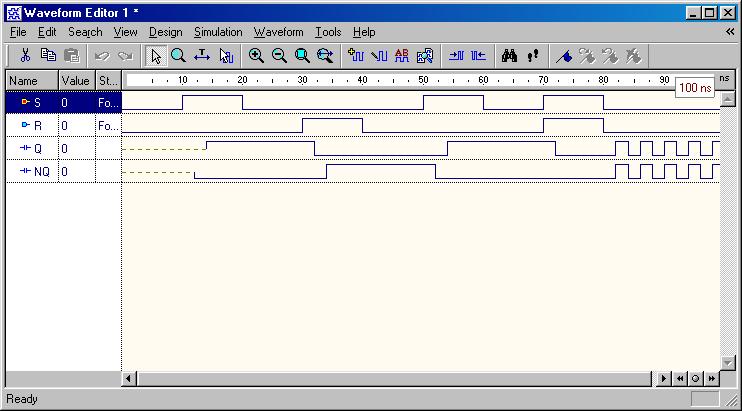Click the Add Signals icon
This screenshot has width=742, height=411.
tap(356, 56)
